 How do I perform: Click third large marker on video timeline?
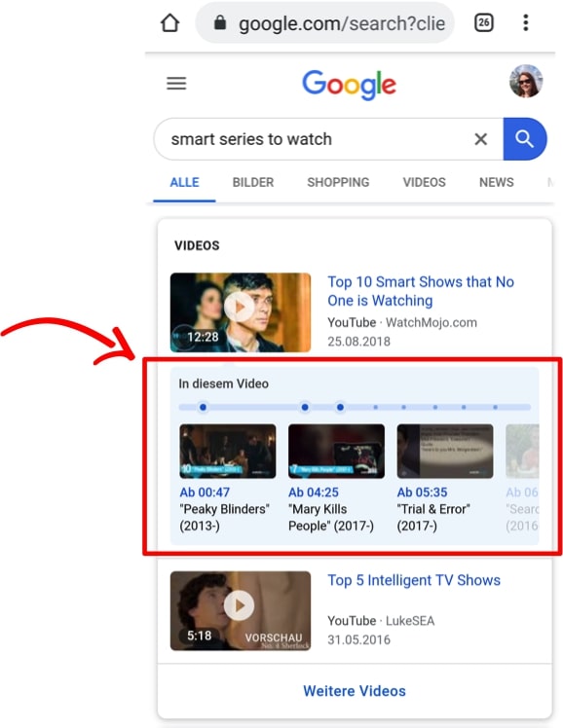[340, 407]
